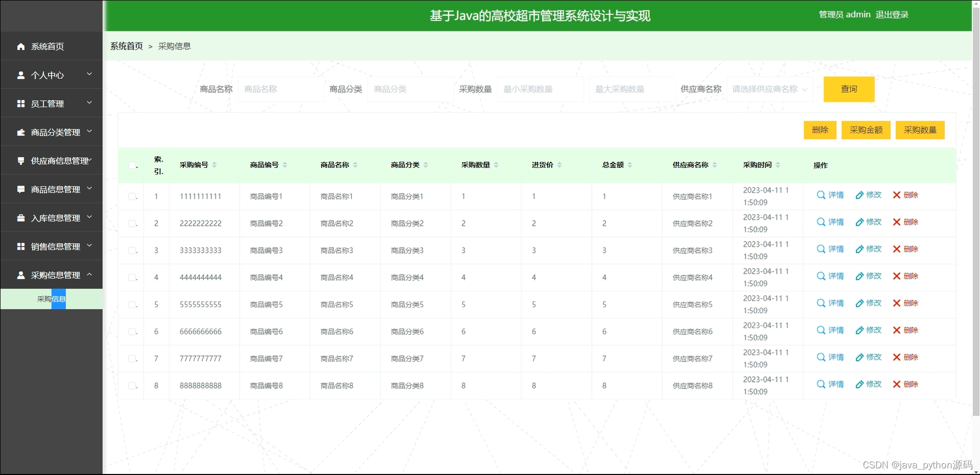
Task: Expand 个人中心 menu chevron
Action: (90, 74)
